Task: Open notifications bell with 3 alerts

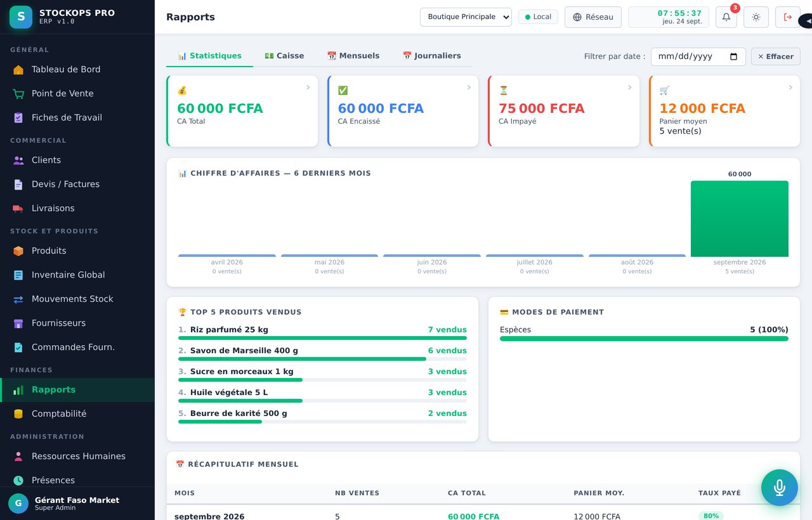Action: coord(726,17)
